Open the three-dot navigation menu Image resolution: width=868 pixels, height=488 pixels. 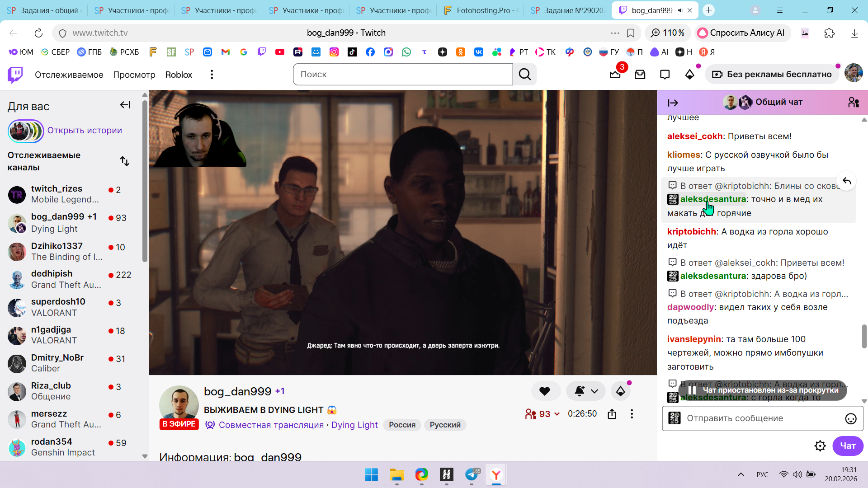(212, 75)
